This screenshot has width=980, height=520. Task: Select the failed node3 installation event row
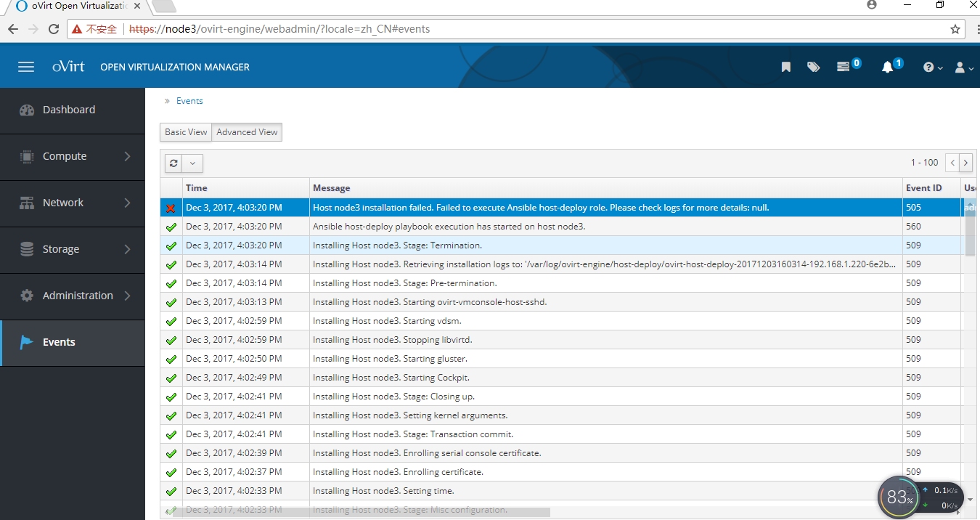540,208
